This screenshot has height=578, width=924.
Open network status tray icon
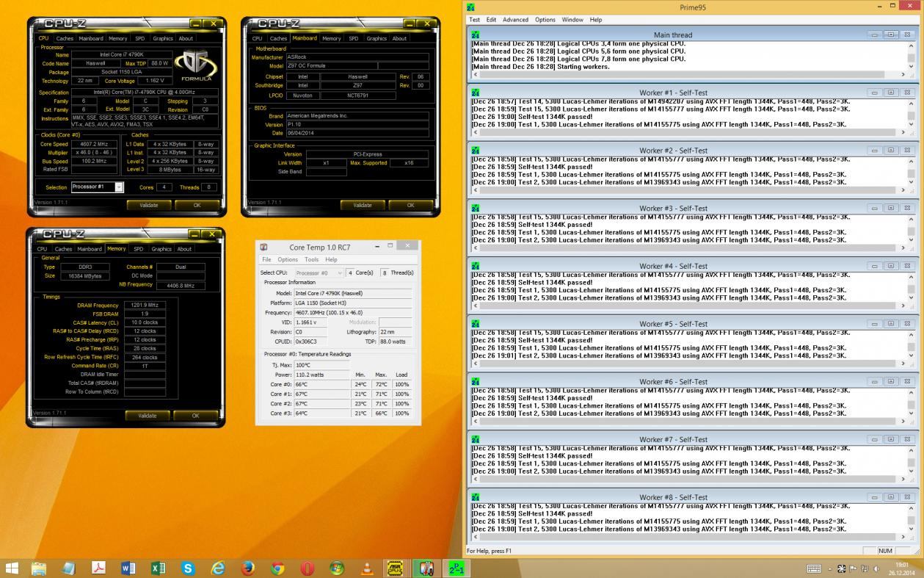pyautogui.click(x=865, y=568)
